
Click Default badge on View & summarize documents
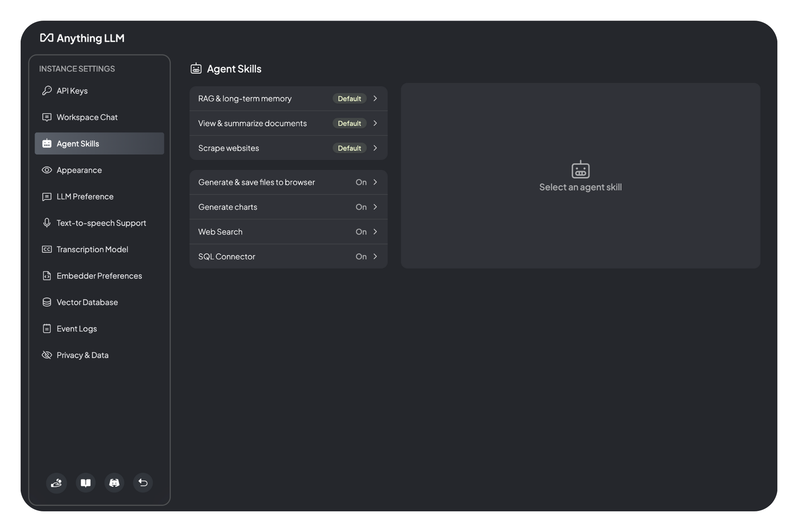pos(350,123)
